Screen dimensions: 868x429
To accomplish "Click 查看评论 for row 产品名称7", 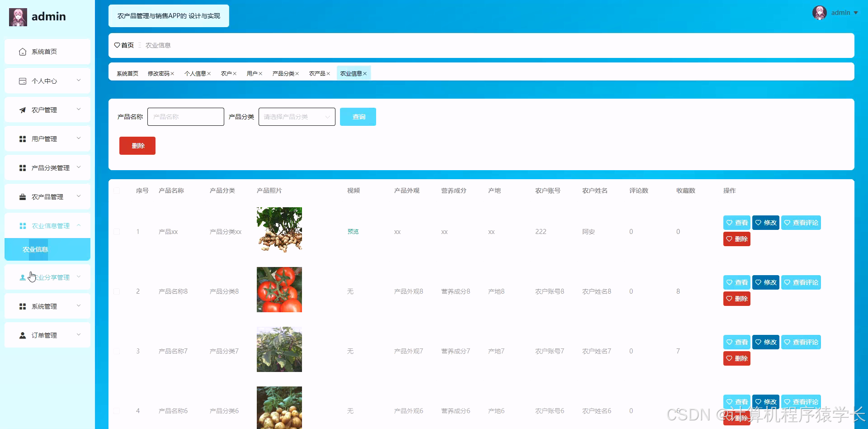I will click(801, 342).
